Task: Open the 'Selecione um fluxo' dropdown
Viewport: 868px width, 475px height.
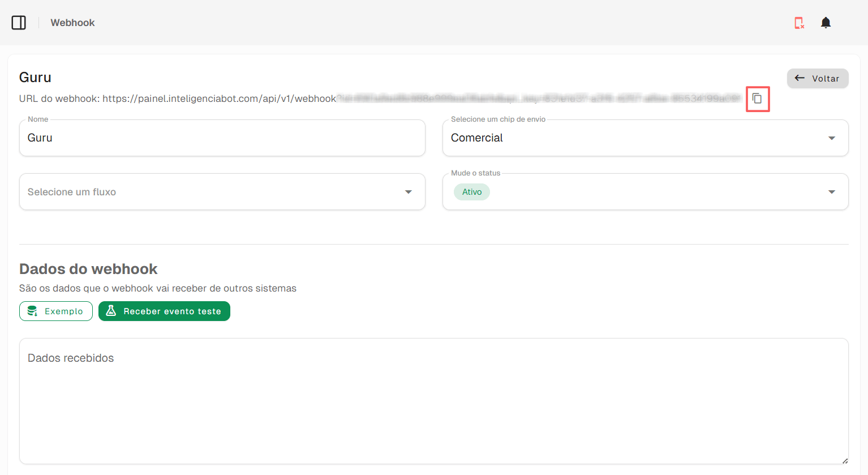Action: [409, 191]
